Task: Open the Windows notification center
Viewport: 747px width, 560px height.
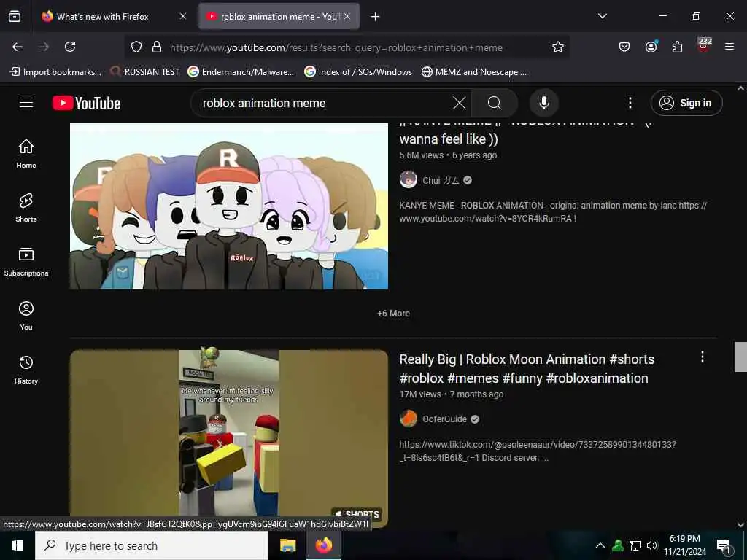Action: (724, 545)
